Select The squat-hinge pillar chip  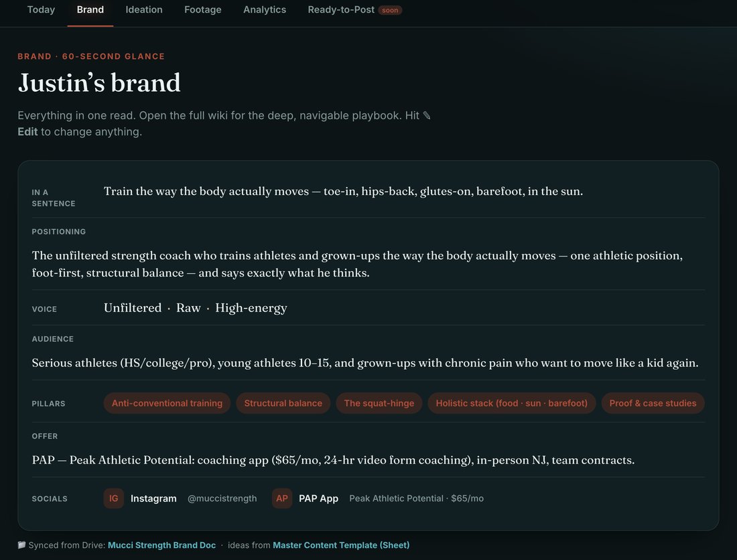(379, 403)
